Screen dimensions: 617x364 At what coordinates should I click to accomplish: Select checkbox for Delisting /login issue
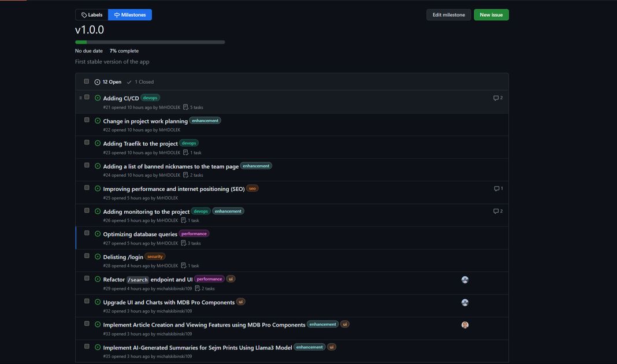click(x=87, y=256)
